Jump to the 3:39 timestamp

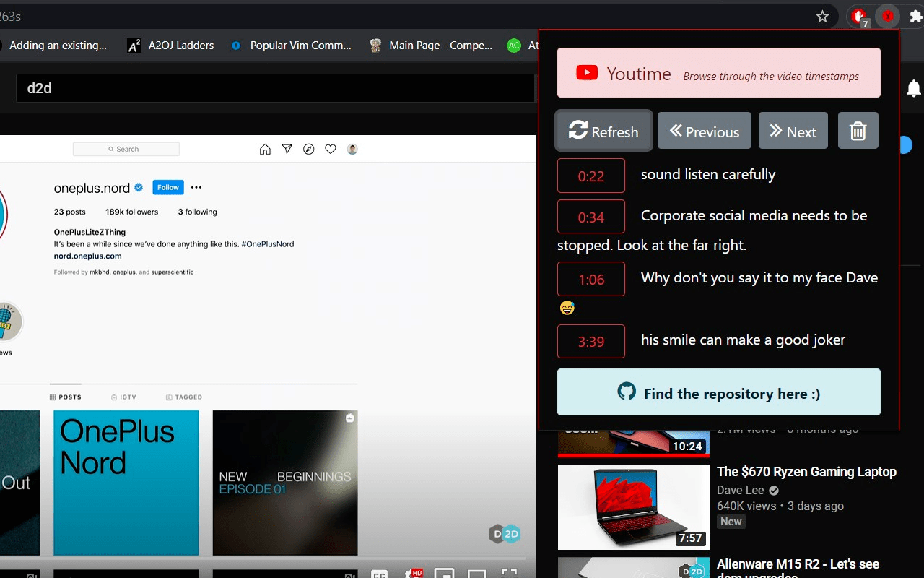tap(591, 341)
